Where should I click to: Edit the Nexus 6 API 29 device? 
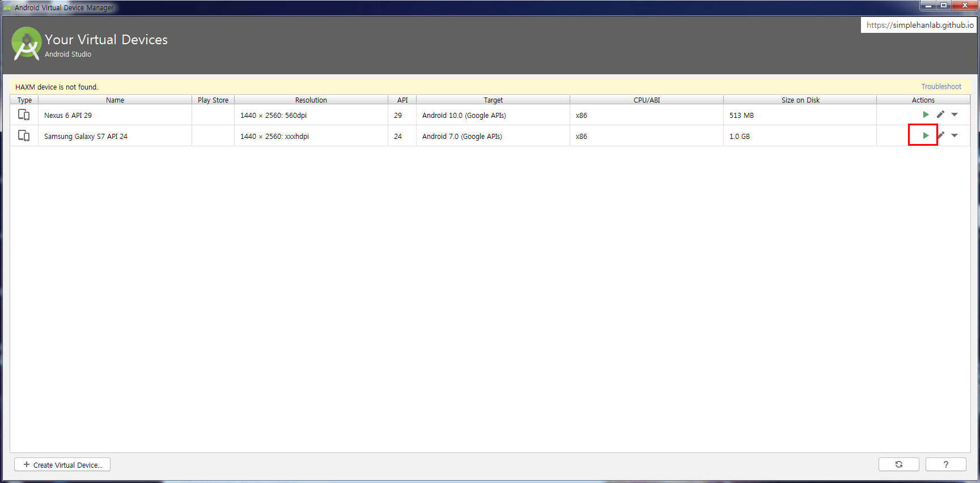click(x=940, y=115)
